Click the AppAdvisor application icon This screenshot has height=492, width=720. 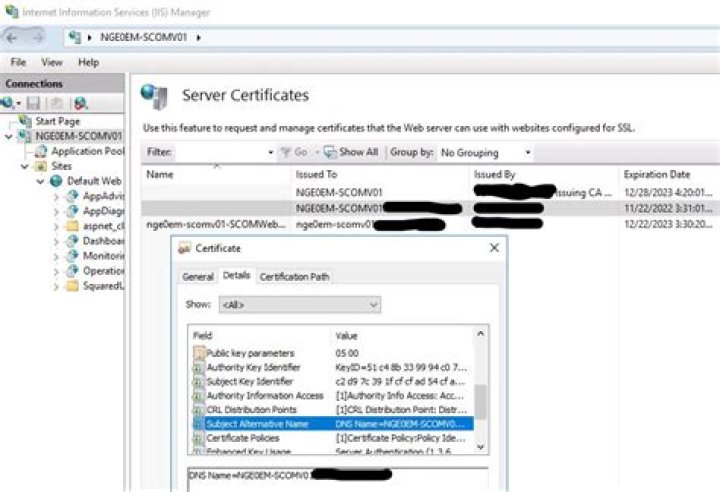72,196
